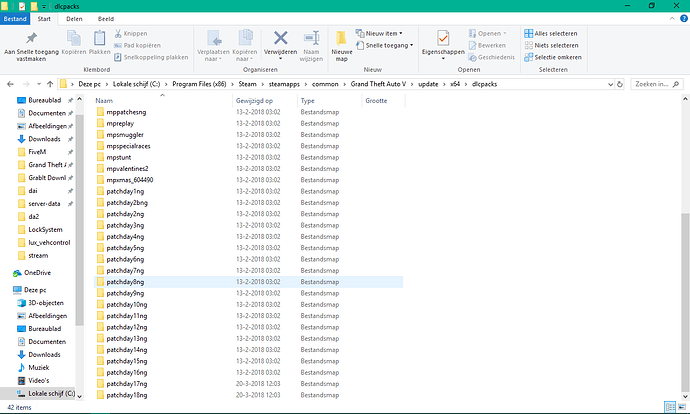Screen dimensions: 690x414
Task: Click Lokale schijf (C:) breadcrumb
Action: coord(136,84)
